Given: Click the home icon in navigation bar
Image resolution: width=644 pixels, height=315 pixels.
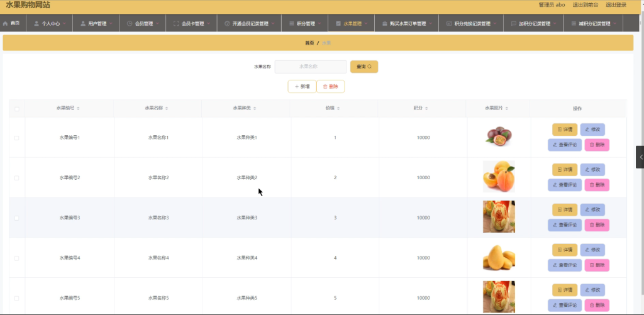Looking at the screenshot, I should tap(5, 23).
